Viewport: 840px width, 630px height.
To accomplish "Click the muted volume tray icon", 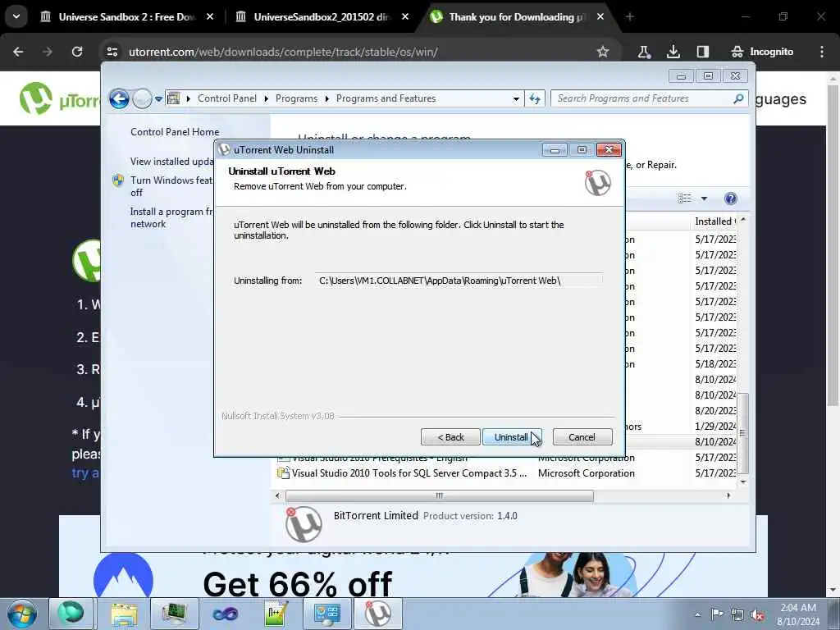I will pos(757,615).
